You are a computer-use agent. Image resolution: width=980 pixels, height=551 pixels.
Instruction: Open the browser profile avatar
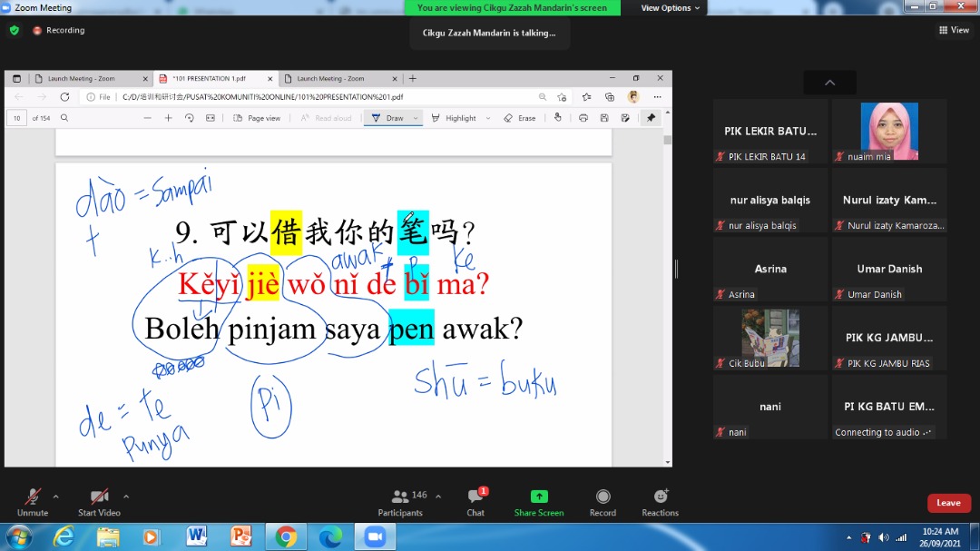pyautogui.click(x=633, y=97)
